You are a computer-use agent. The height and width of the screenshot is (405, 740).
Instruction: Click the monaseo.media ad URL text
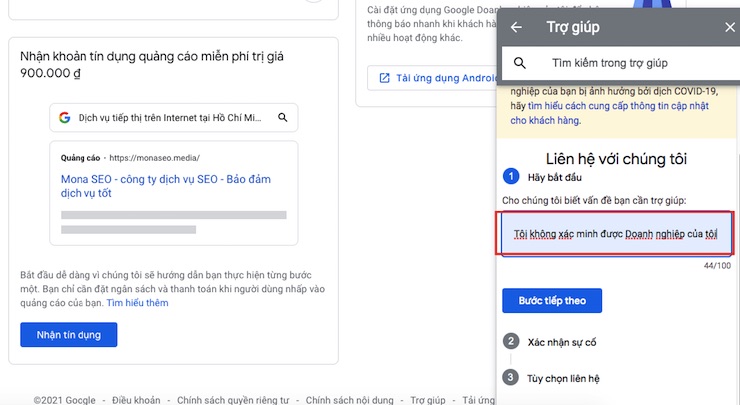pyautogui.click(x=154, y=158)
